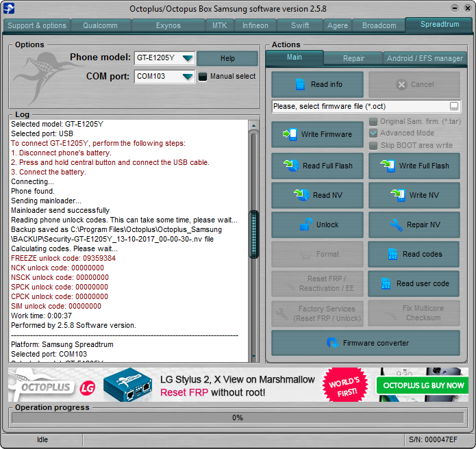Select the Main actions tab
This screenshot has width=476, height=449.
294,57
